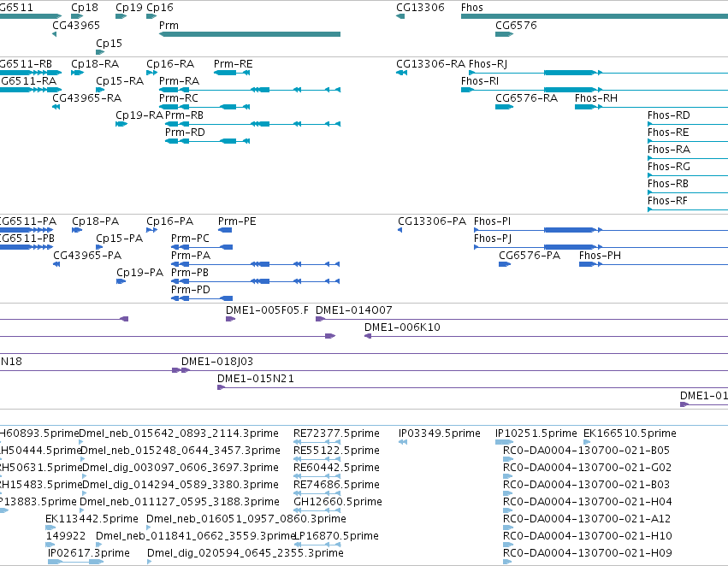Select the Cp15-PA protein arrow
The width and height of the screenshot is (728, 566).
click(x=99, y=247)
